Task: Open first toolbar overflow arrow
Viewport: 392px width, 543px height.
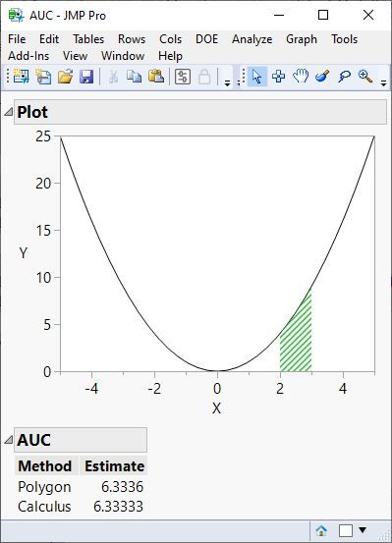Action: coord(227,82)
